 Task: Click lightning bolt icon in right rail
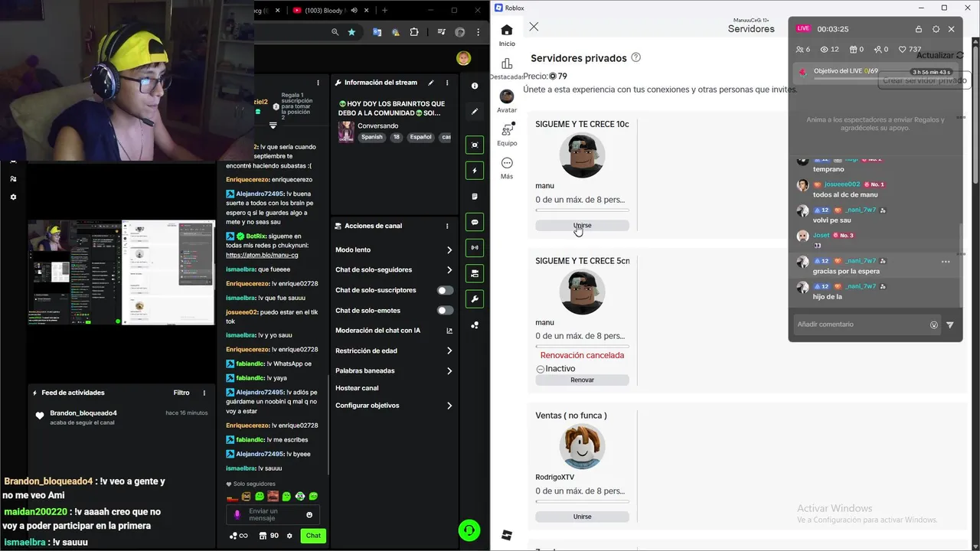(x=475, y=171)
